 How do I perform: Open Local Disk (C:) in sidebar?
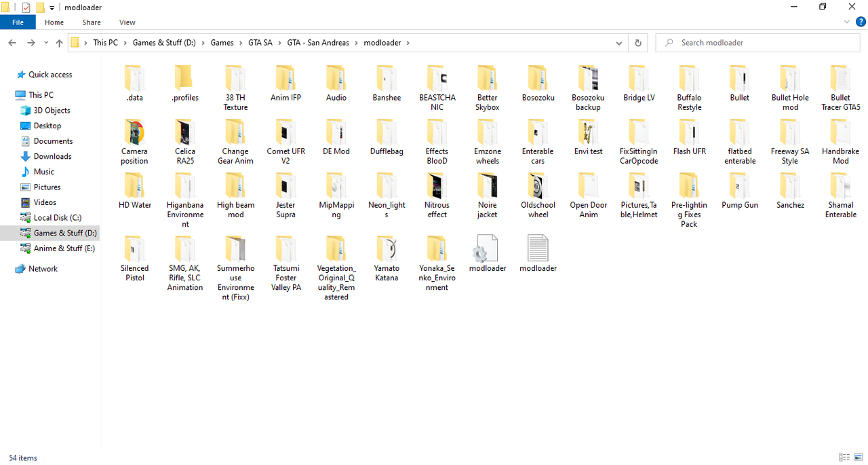tap(58, 218)
